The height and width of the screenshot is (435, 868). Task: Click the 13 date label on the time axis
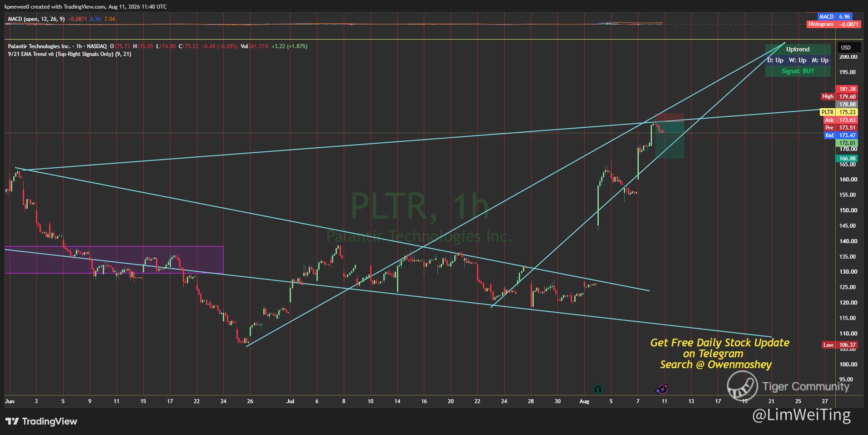click(691, 401)
